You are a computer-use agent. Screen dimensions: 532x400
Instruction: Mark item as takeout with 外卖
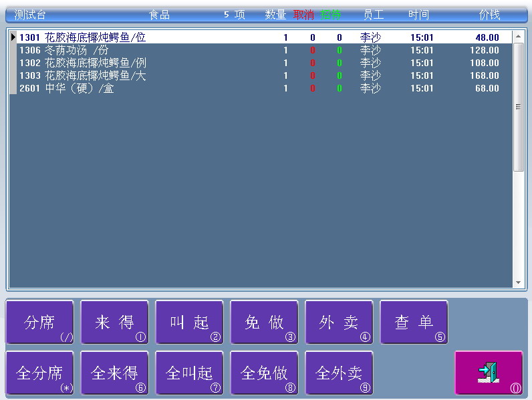pos(339,323)
